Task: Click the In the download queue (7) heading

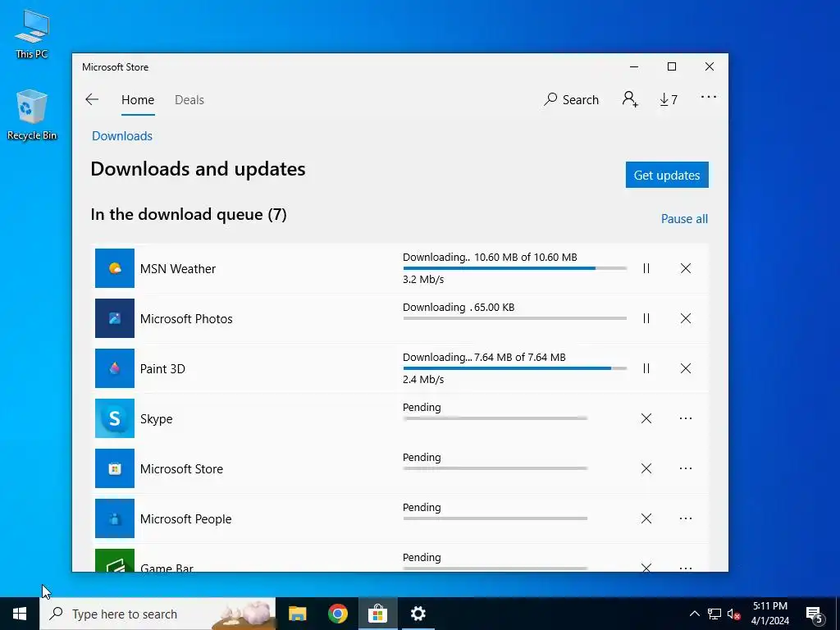Action: [189, 214]
